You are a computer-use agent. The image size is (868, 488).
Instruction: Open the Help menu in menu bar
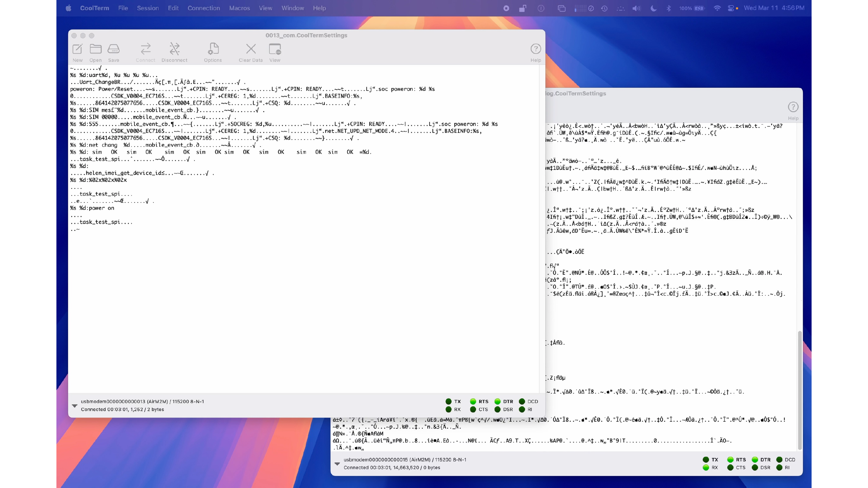click(x=319, y=8)
